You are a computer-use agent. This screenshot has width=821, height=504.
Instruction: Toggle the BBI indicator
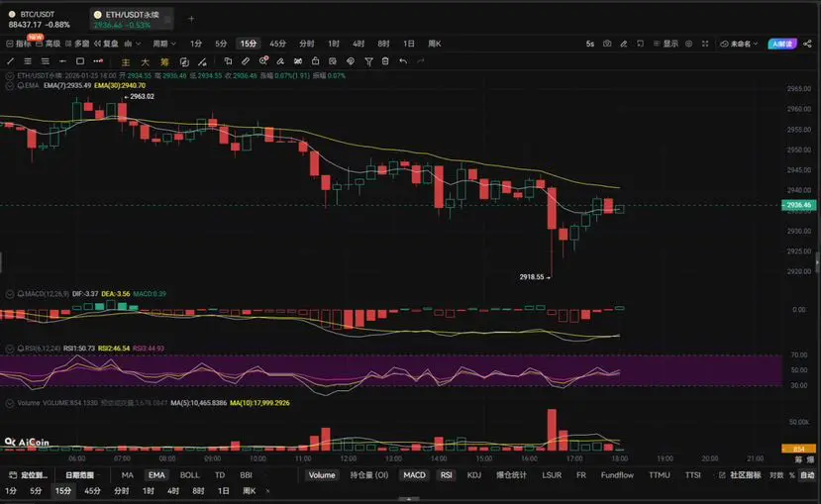[246, 475]
